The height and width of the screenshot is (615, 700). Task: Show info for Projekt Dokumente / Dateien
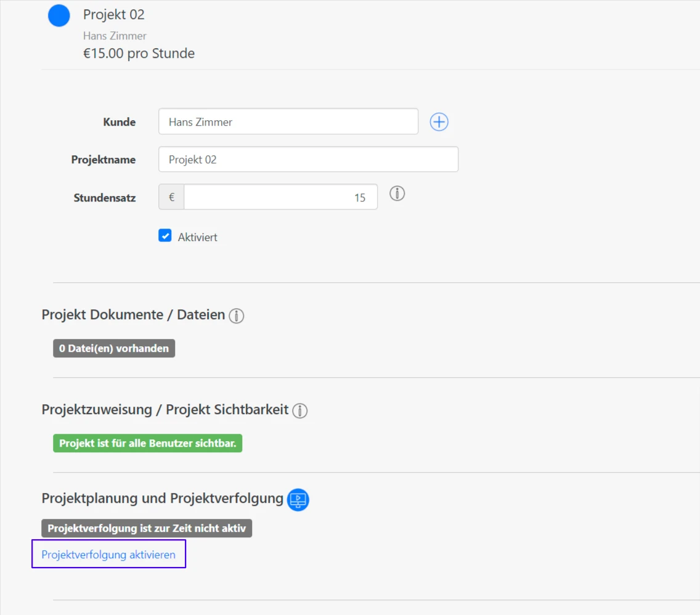tap(237, 316)
